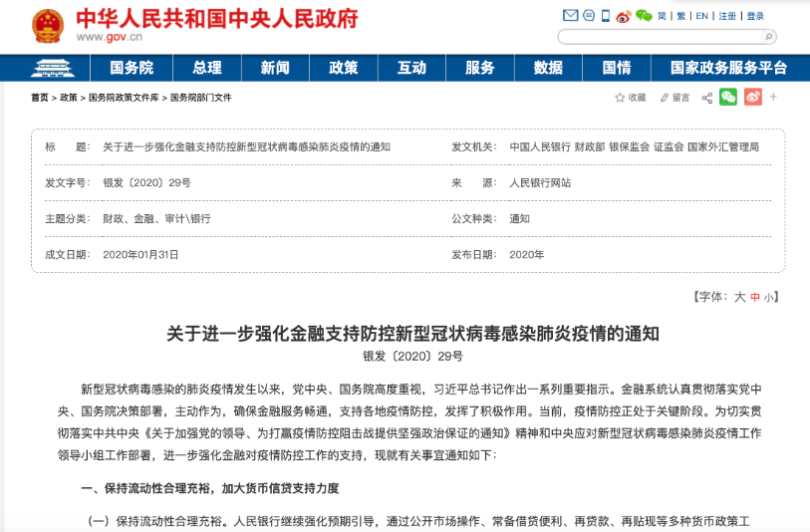This screenshot has height=532, width=810.
Task: Select small font size 小
Action: coord(768,297)
